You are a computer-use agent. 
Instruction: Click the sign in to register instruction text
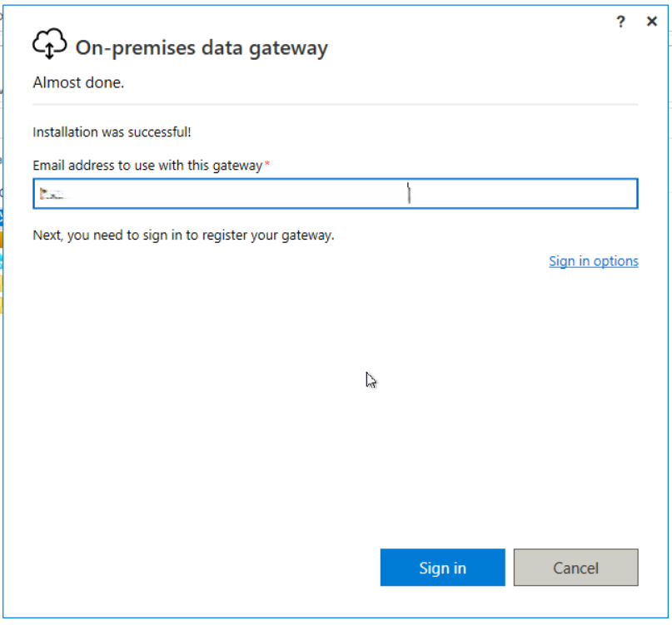(x=183, y=235)
